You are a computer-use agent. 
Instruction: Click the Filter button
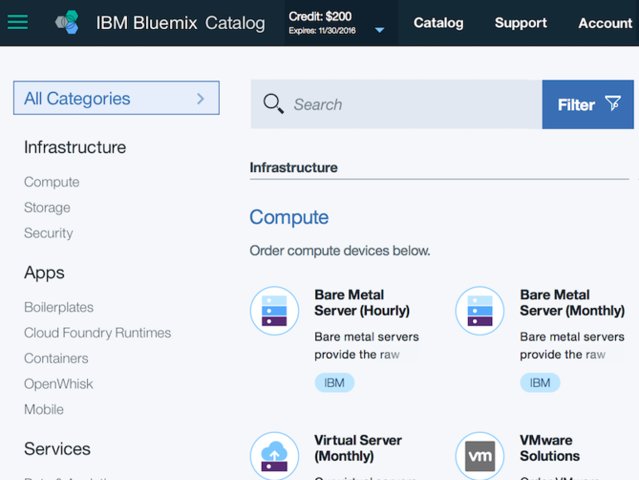point(588,104)
